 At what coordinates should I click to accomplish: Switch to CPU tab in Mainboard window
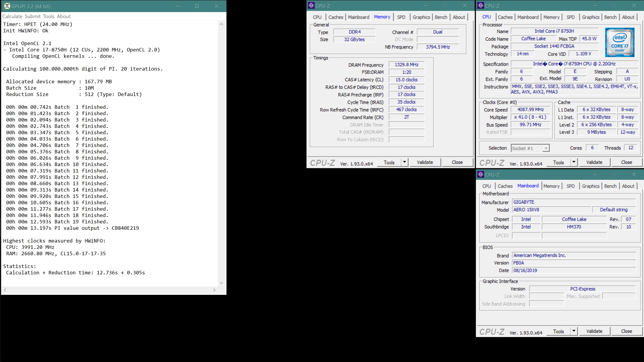(x=487, y=186)
